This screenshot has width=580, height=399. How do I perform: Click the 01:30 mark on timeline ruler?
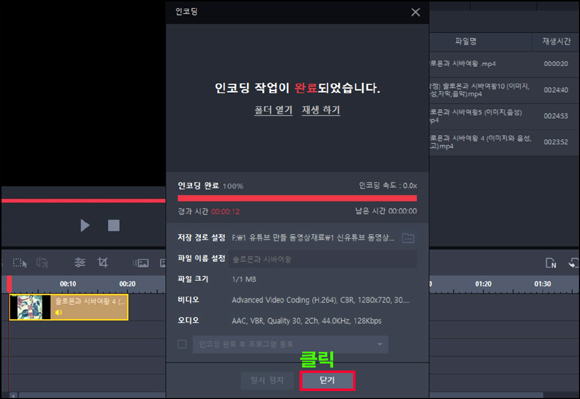tap(542, 284)
